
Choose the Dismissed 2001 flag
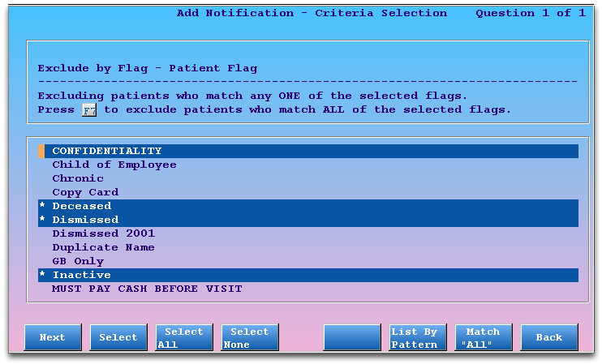(x=308, y=234)
